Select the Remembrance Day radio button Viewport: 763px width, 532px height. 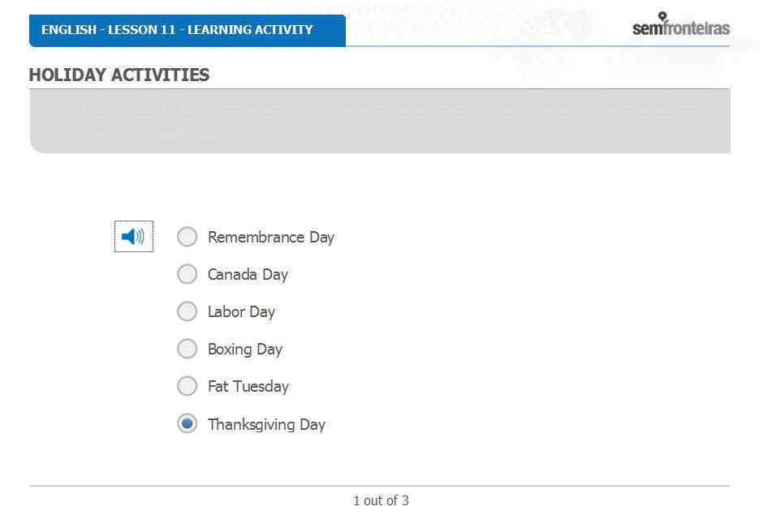tap(188, 237)
